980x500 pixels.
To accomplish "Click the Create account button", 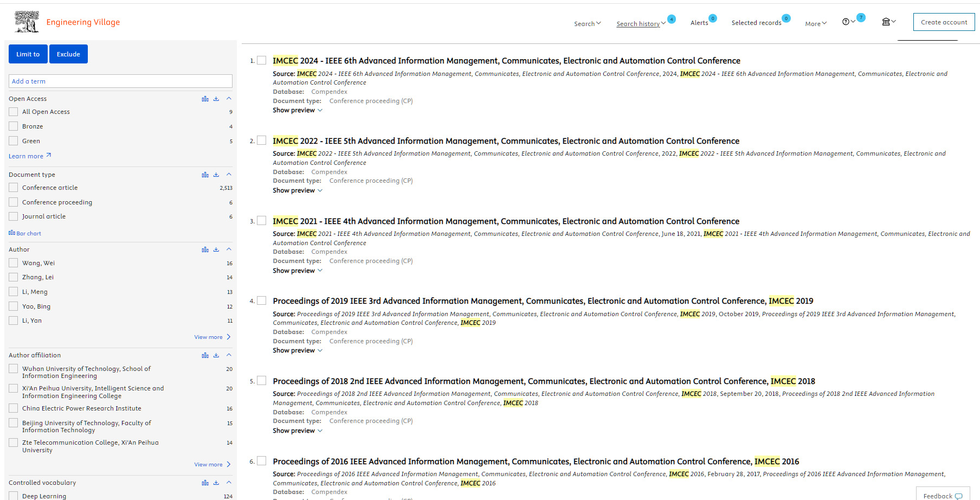I will pyautogui.click(x=944, y=22).
